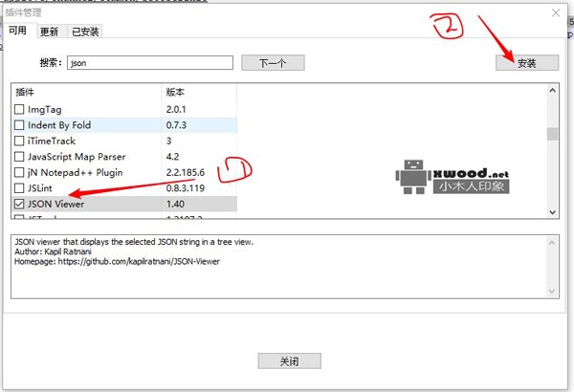574x392 pixels.
Task: Click plugin list scrollbar up arrow
Action: (x=552, y=90)
